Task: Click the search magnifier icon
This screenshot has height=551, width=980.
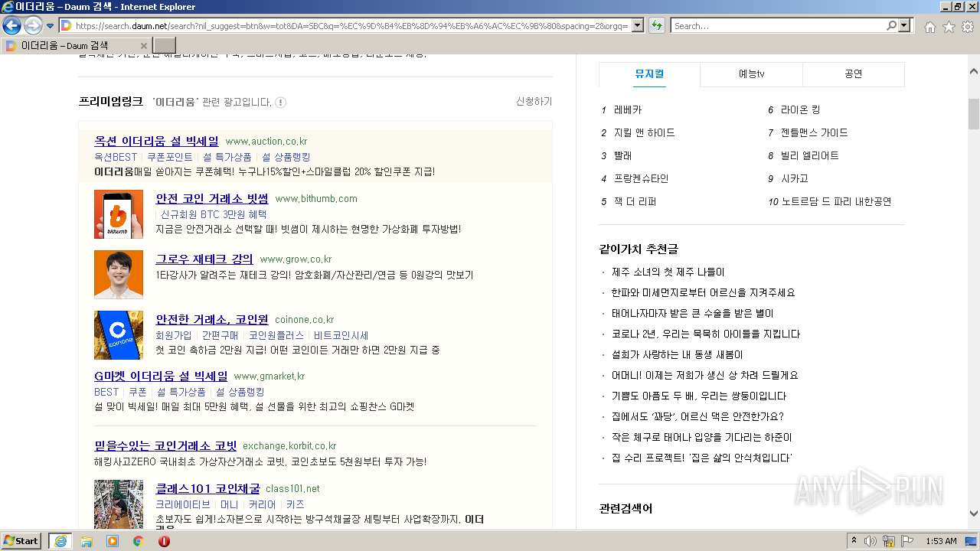Action: tap(891, 25)
